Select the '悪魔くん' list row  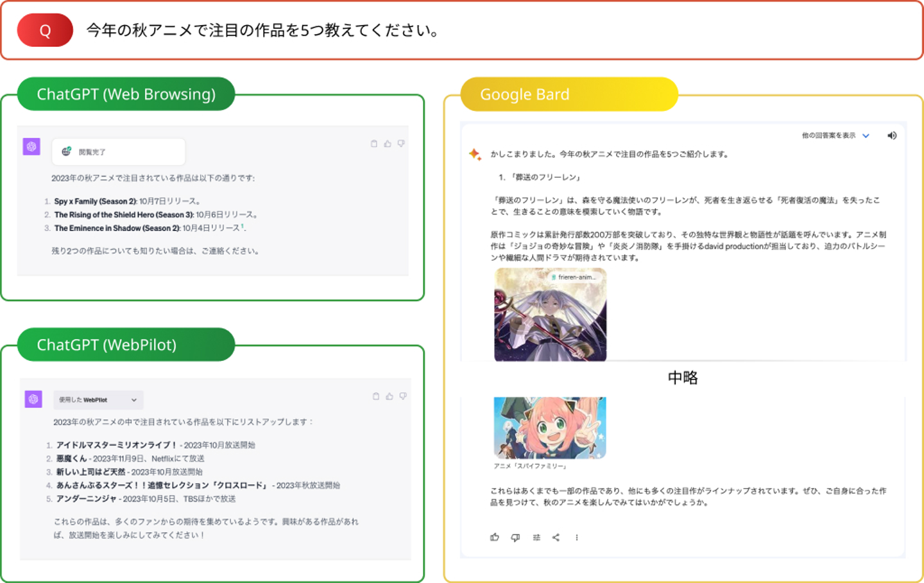click(x=125, y=458)
